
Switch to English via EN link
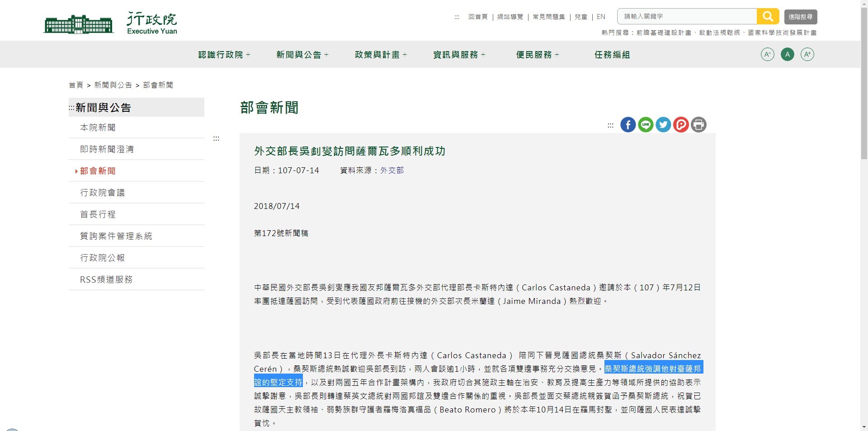601,17
